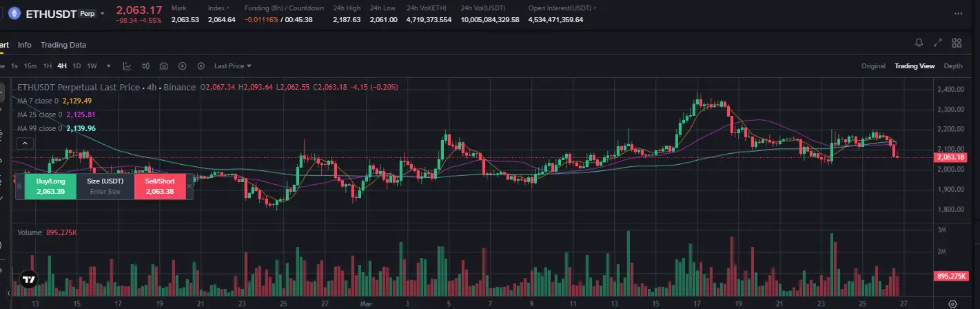
Task: Click the Open Interest value 4,534,471,359.64
Action: [x=555, y=19]
